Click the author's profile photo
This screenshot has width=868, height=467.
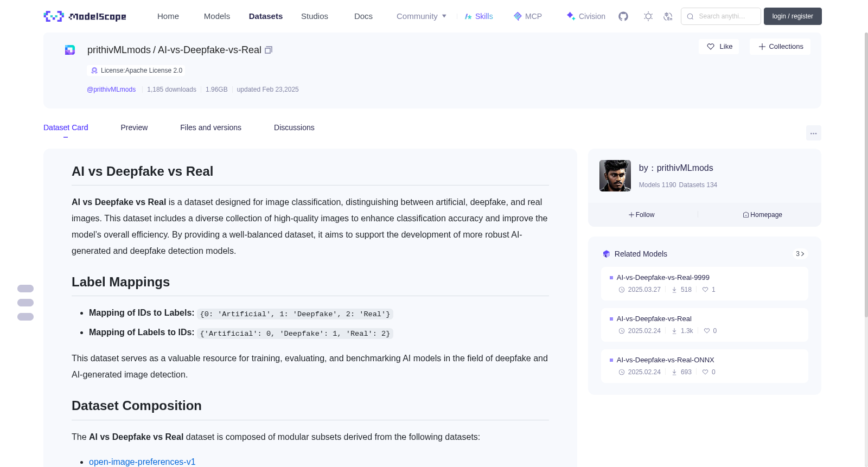[x=615, y=176]
